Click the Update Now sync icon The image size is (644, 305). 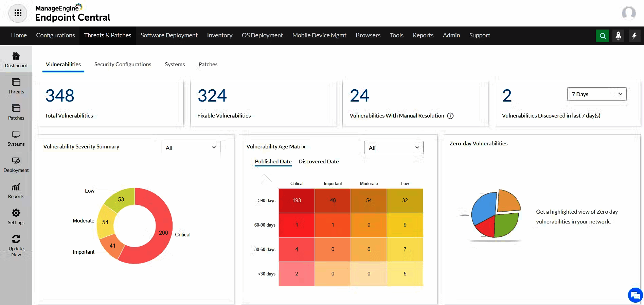coord(16,239)
